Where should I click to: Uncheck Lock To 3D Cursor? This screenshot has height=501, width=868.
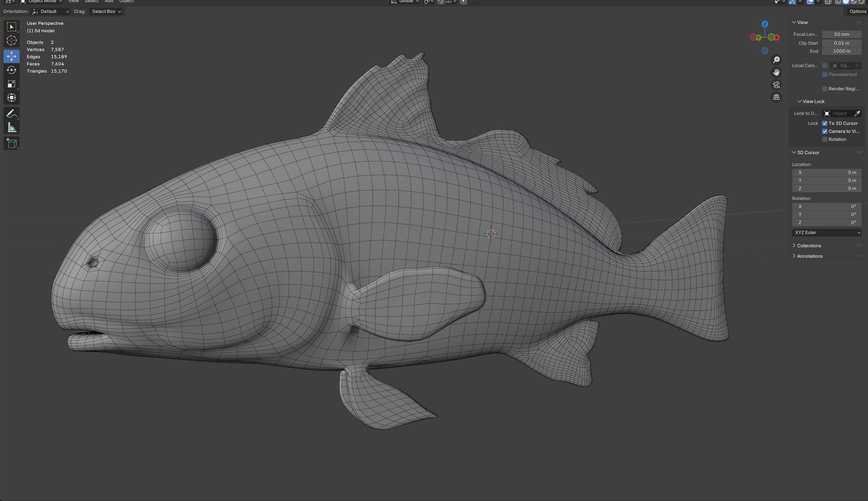825,123
